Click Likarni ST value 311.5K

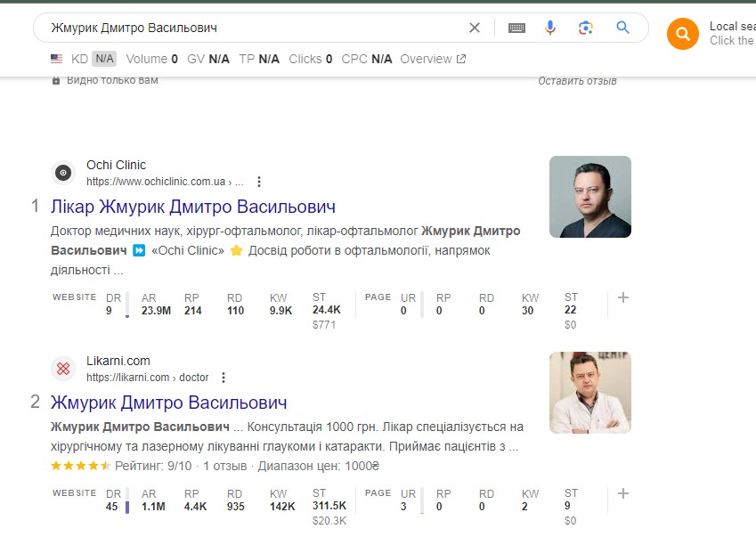[329, 506]
